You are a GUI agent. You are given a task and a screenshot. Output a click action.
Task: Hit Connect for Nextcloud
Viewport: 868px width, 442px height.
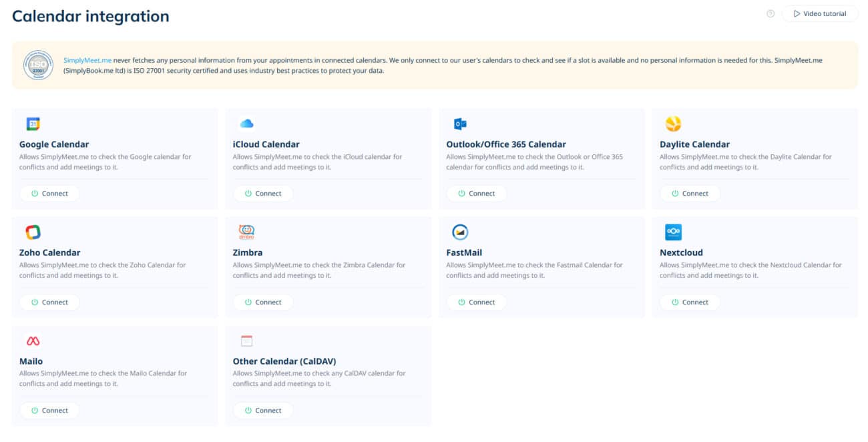click(690, 302)
